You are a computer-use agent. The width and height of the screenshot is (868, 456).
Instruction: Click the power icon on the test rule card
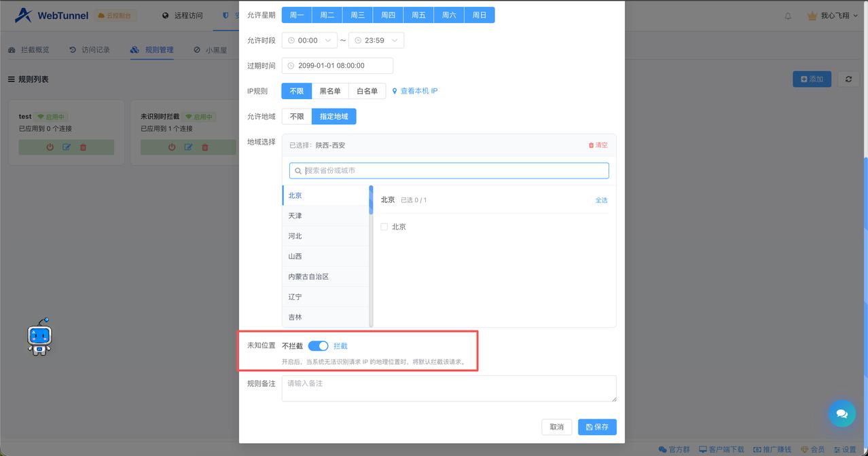click(x=50, y=147)
